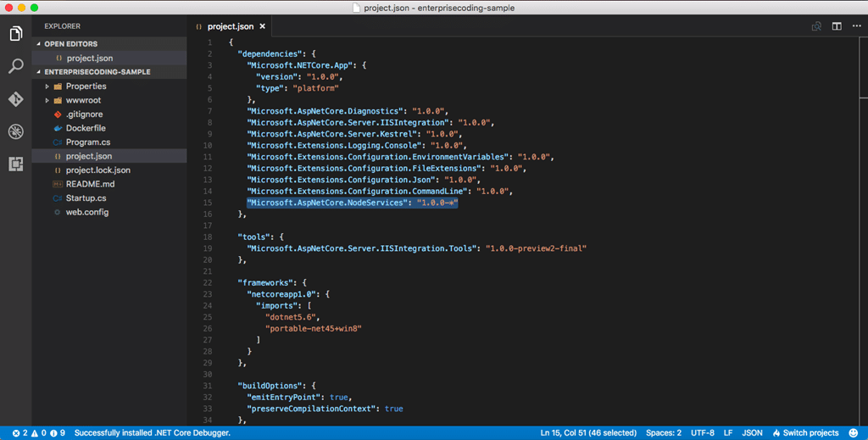Click the feedback smiley icon
Screen dimensions: 868x440
click(x=854, y=433)
